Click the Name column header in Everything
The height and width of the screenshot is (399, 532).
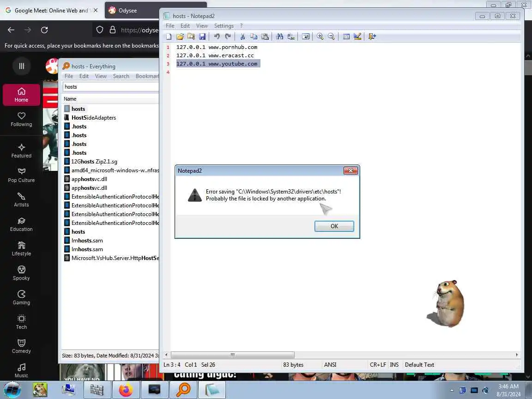pos(70,99)
